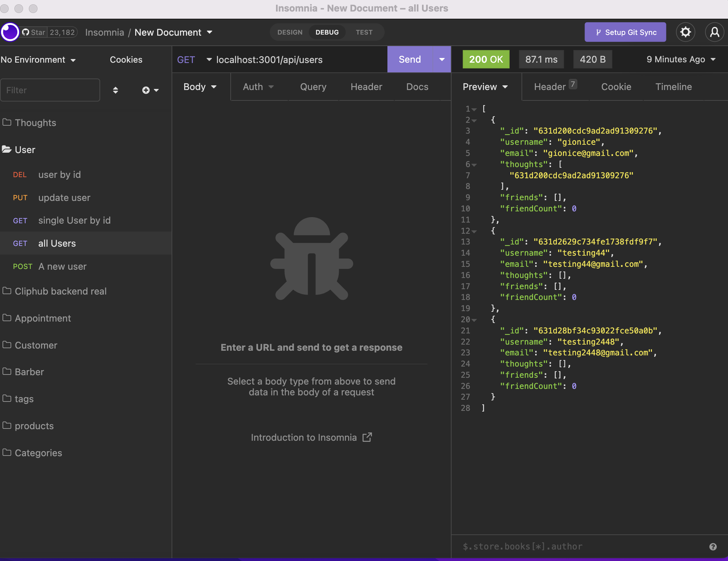Image resolution: width=728 pixels, height=561 pixels.
Task: Open the response Timeline tab
Action: [x=673, y=87]
